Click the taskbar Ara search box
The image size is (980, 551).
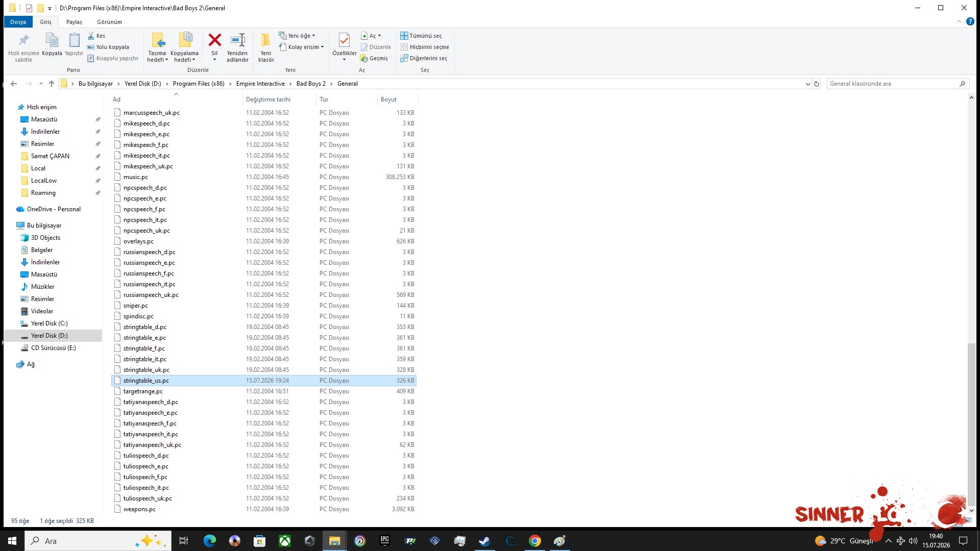98,541
